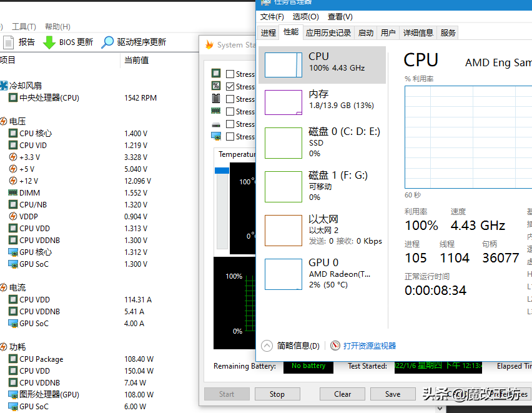Switch to the 详细信息 tab

(418, 32)
